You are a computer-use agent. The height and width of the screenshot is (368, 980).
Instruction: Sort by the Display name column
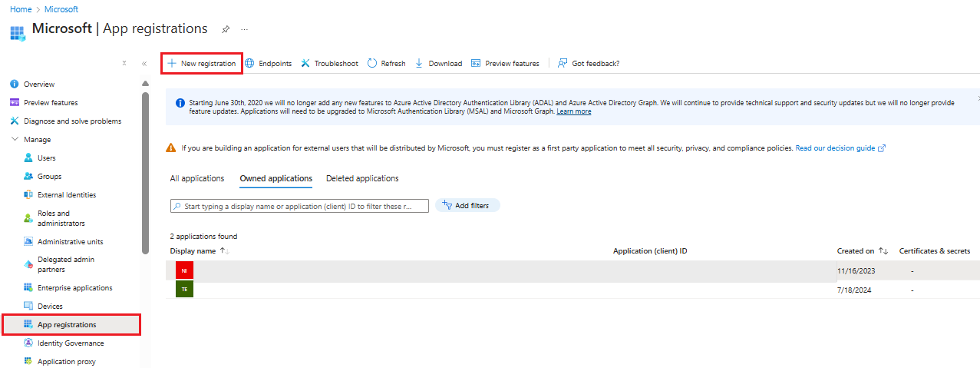tap(200, 251)
